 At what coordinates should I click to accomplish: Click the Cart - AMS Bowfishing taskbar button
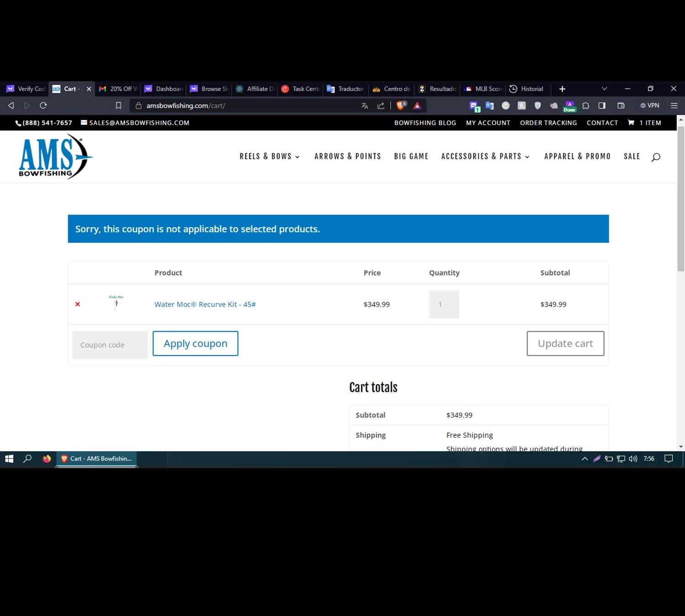[97, 459]
